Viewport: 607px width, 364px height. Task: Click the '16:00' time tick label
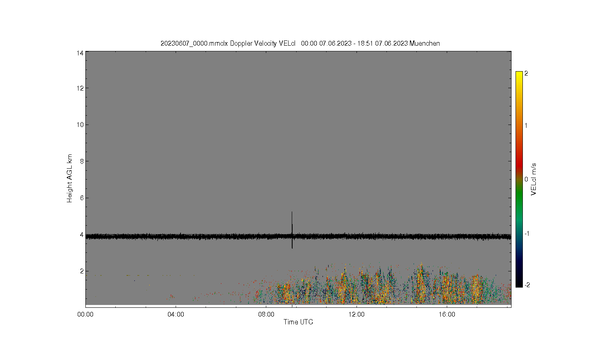pyautogui.click(x=447, y=314)
